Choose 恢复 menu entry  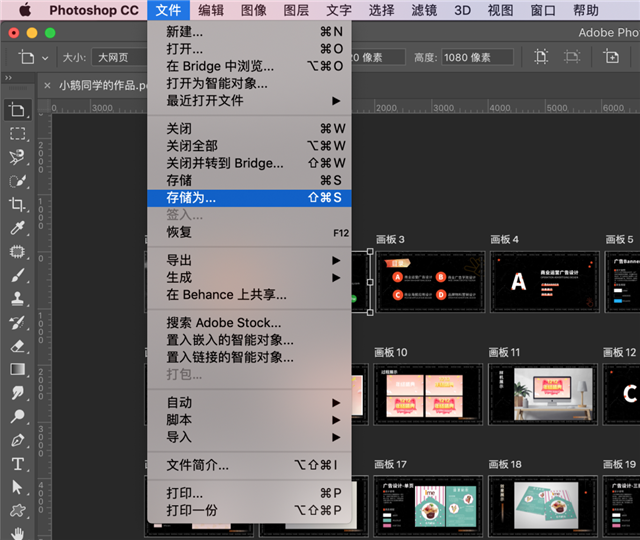click(x=249, y=232)
